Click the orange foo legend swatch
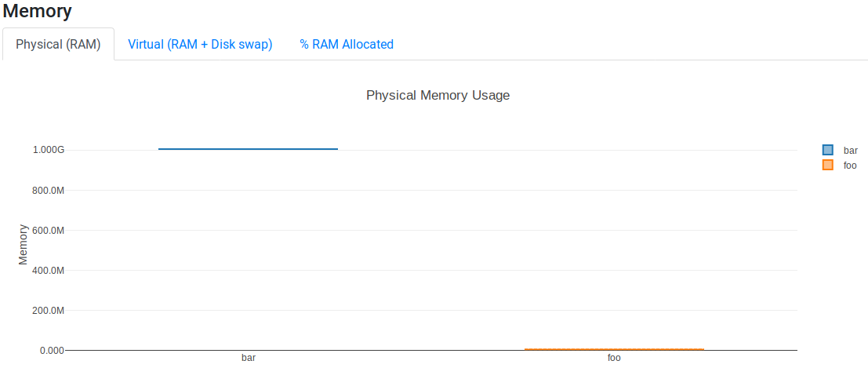The width and height of the screenshot is (868, 368). [x=827, y=165]
